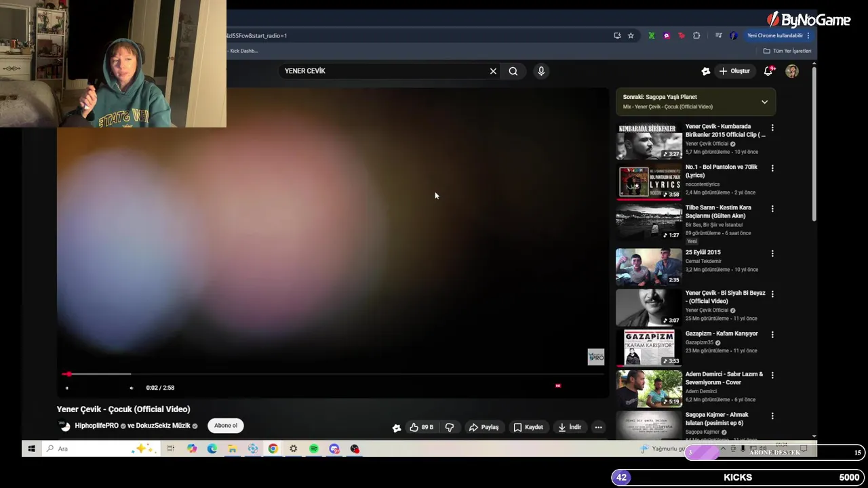Open Spotify from the taskbar
This screenshot has width=868, height=488.
(314, 449)
